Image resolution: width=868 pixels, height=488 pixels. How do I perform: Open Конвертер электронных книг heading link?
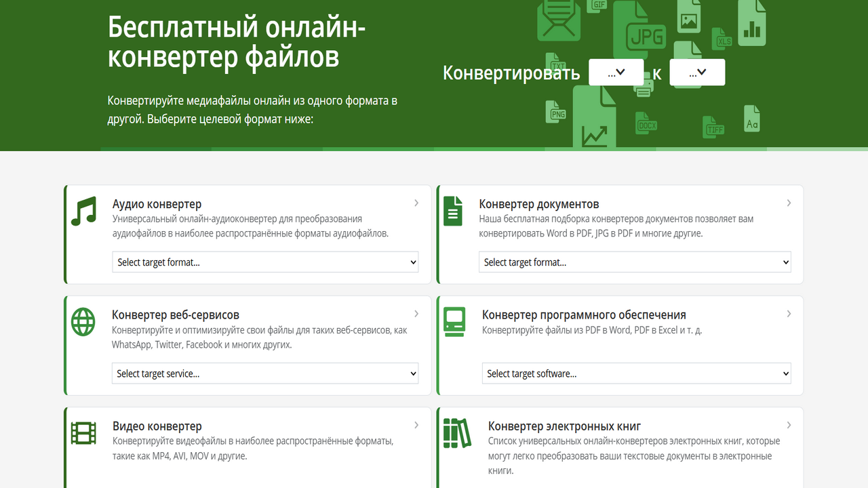(x=564, y=426)
